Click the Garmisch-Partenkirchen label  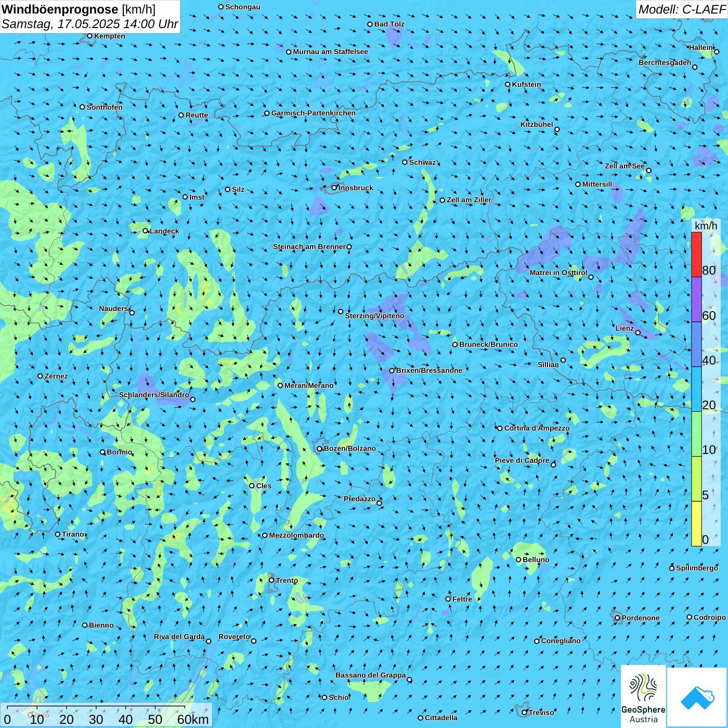314,113
